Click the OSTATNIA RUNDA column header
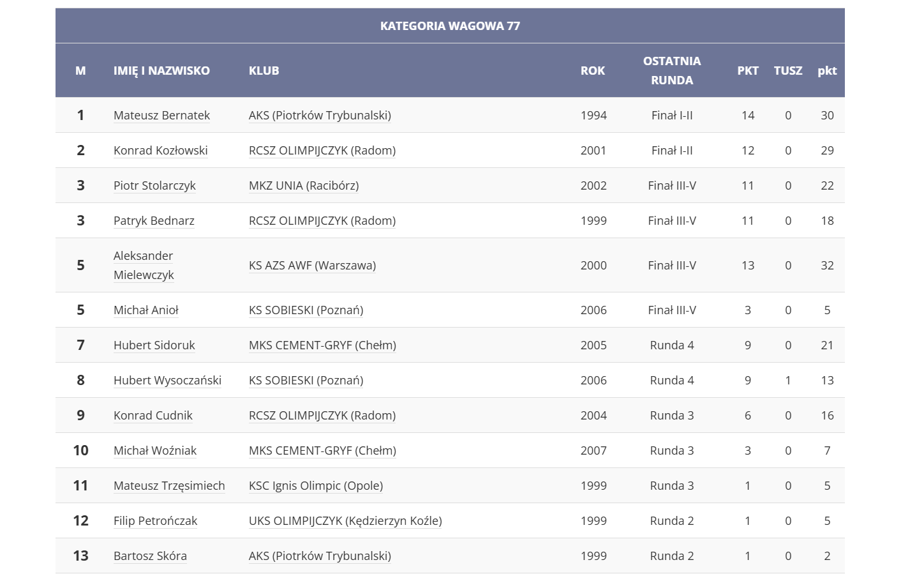 pyautogui.click(x=671, y=71)
